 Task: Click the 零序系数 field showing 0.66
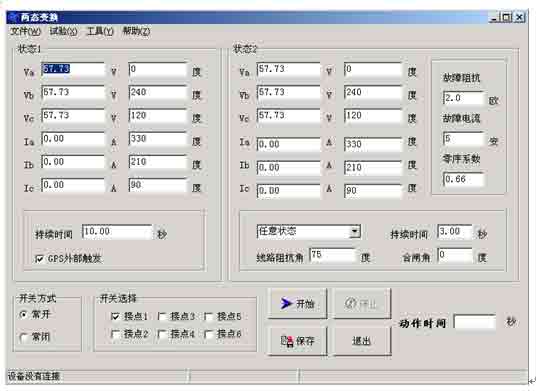[x=463, y=179]
